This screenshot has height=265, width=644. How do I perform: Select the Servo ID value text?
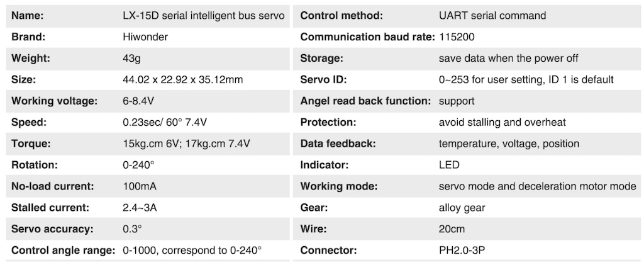[526, 79]
